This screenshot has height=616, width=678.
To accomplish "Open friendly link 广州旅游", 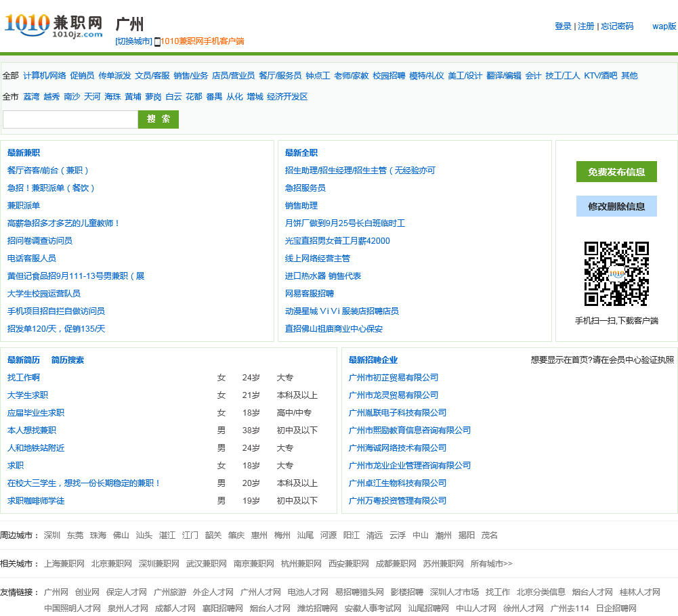I will [x=170, y=592].
